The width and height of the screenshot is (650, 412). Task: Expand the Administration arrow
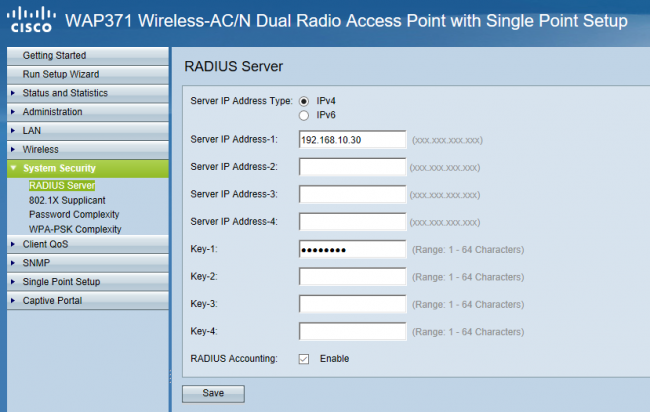[13, 112]
